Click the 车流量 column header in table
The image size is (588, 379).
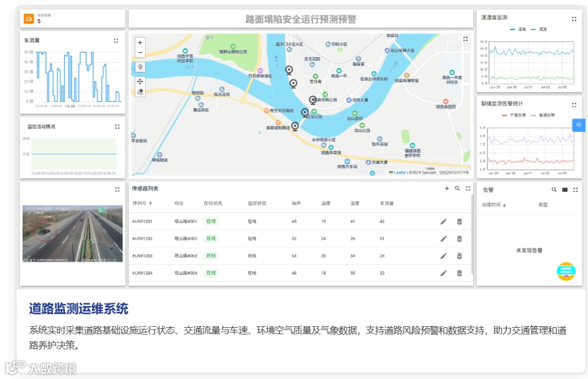(387, 203)
